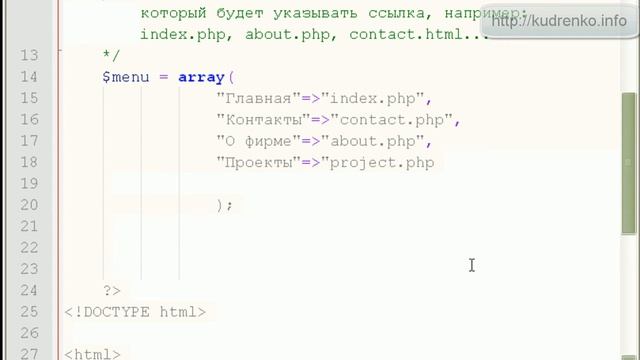Click comment text "about.php,"

[x=291, y=34]
